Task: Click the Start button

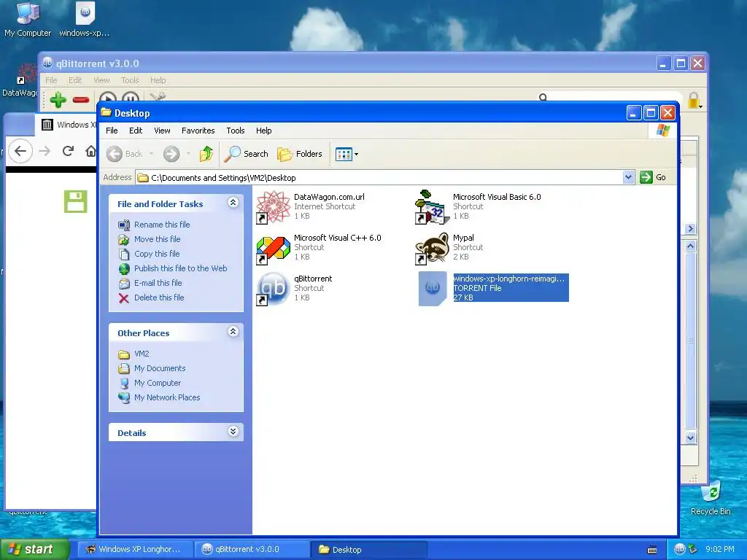Action: pos(35,549)
